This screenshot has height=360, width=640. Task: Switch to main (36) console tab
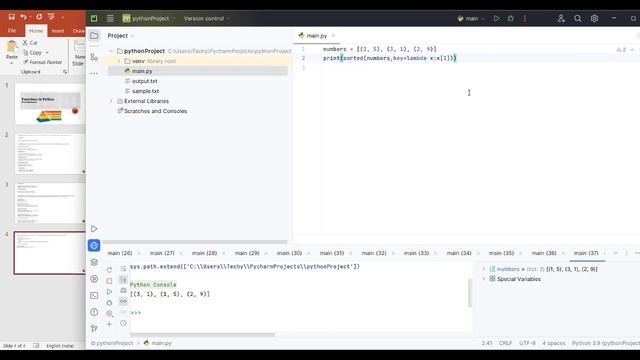tap(544, 253)
